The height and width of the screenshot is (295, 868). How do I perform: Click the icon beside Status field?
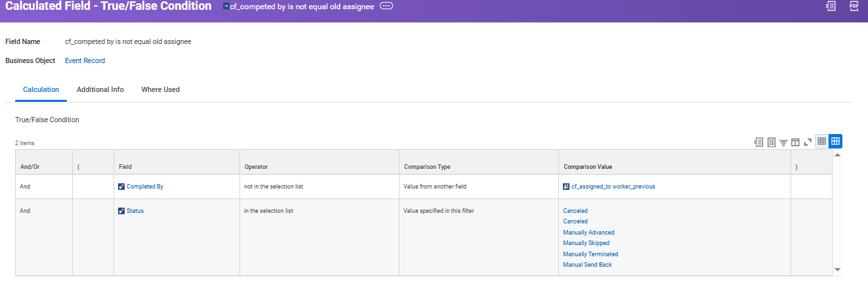tap(121, 211)
